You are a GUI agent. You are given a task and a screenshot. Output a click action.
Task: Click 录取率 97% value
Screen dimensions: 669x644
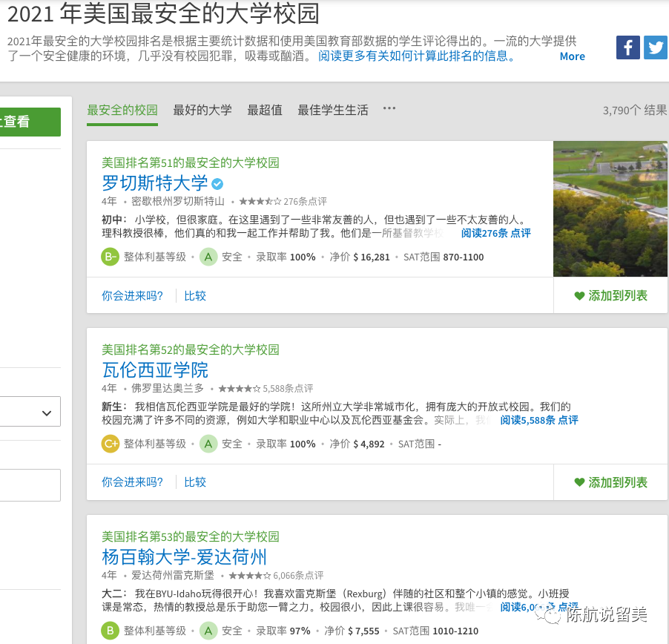click(x=300, y=631)
